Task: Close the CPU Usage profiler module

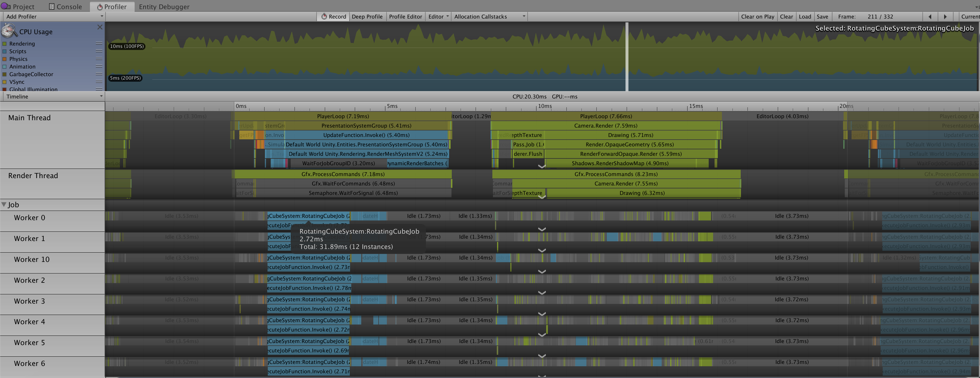Action: (x=100, y=27)
